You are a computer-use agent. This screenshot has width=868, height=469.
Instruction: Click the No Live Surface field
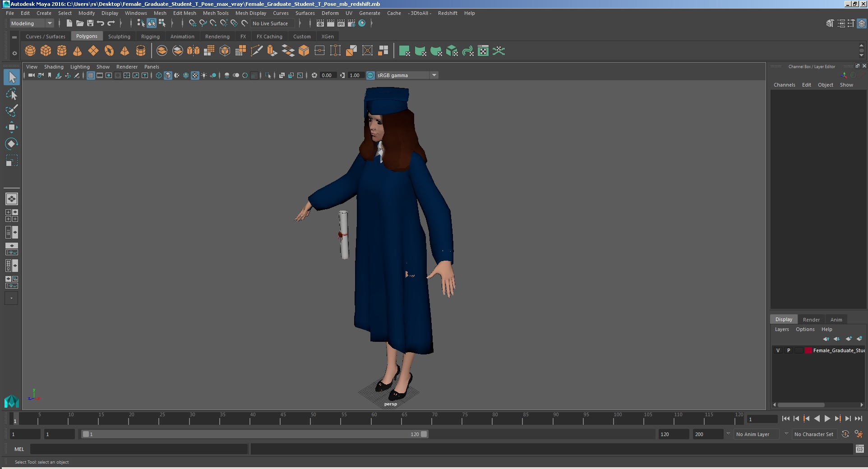[272, 23]
